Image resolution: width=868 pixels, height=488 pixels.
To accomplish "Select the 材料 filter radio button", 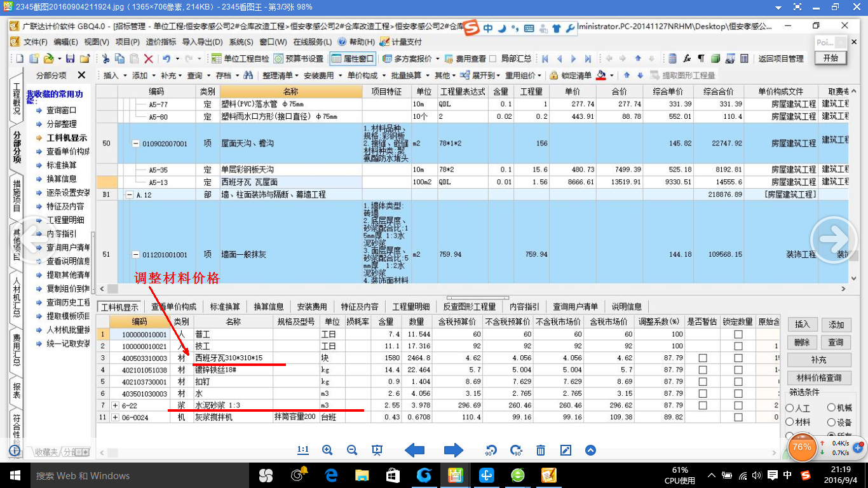I will coord(789,422).
